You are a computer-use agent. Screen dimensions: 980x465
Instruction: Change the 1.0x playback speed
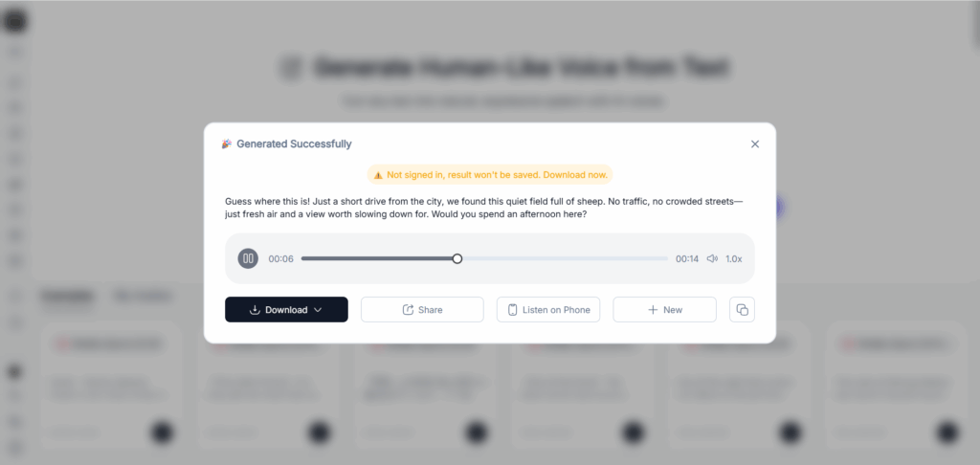tap(734, 258)
